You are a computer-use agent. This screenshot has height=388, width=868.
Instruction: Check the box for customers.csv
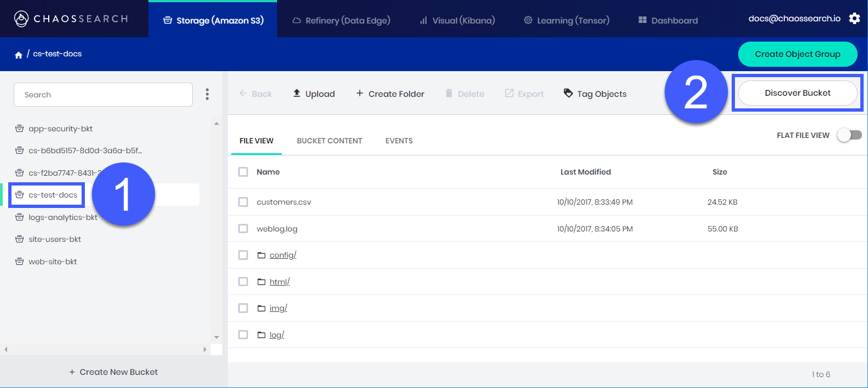tap(243, 202)
